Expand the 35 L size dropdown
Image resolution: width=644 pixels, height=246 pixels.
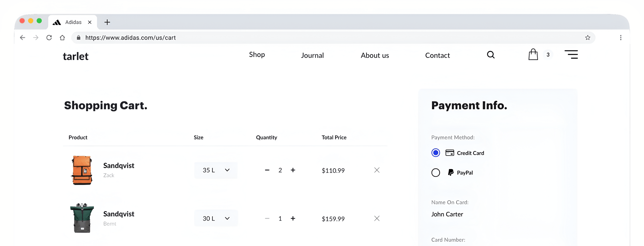pos(216,170)
